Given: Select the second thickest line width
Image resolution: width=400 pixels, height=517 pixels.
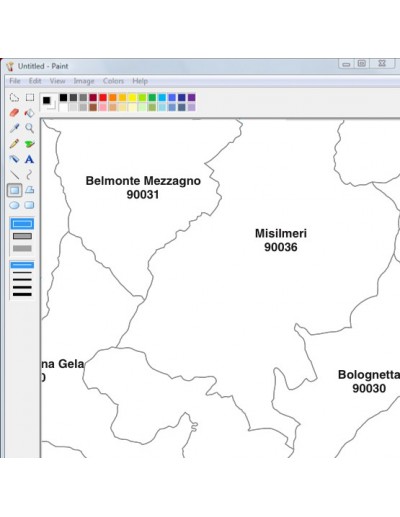Looking at the screenshot, I should coord(22,287).
